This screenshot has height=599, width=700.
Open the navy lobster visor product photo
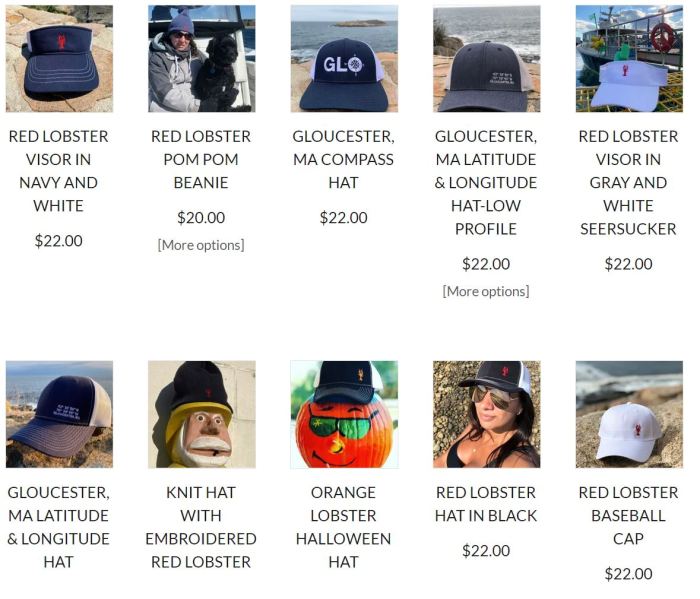click(59, 58)
